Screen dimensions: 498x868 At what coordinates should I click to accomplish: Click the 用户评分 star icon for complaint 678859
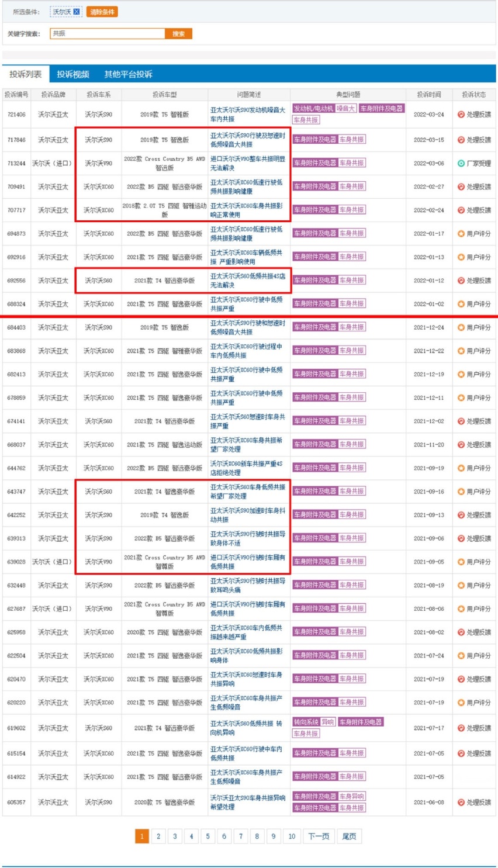tap(461, 398)
